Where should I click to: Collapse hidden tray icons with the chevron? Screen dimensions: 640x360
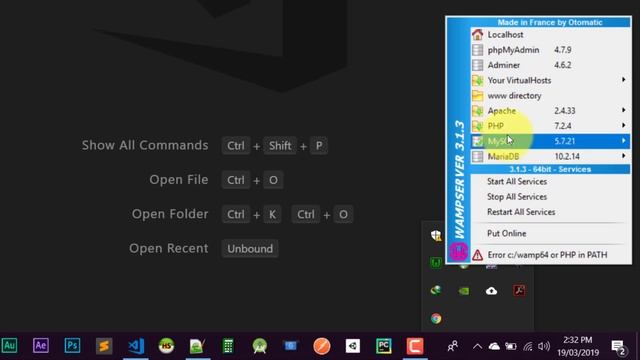477,347
